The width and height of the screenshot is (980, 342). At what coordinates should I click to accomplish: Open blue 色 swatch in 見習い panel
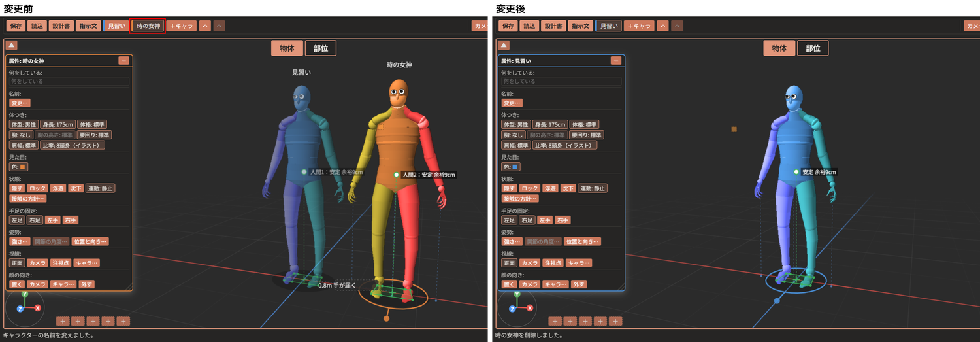510,167
